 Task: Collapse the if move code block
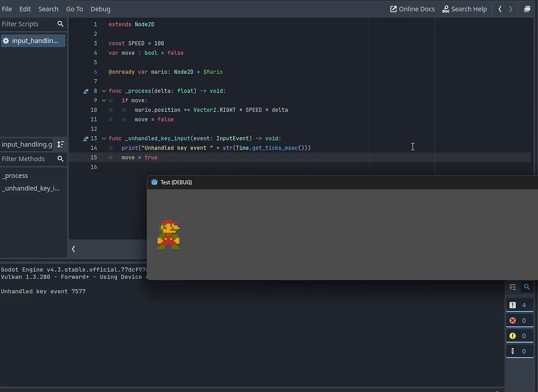pos(103,100)
